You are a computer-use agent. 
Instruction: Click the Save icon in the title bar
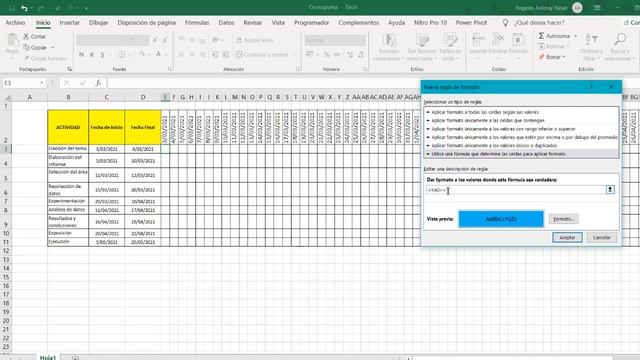(12, 8)
